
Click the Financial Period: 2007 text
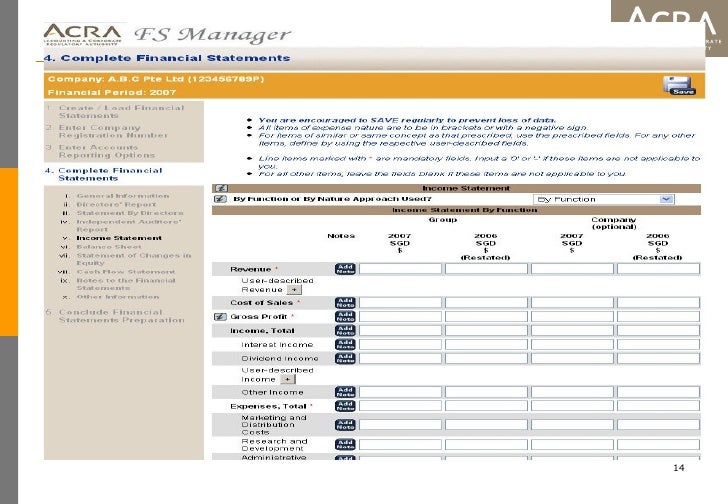point(111,92)
